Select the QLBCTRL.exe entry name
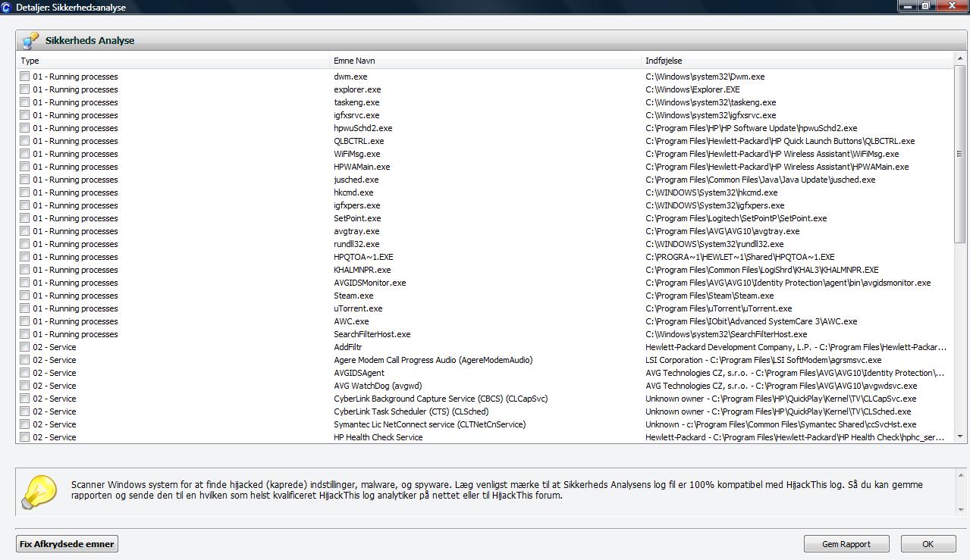This screenshot has height=560, width=970. point(359,141)
